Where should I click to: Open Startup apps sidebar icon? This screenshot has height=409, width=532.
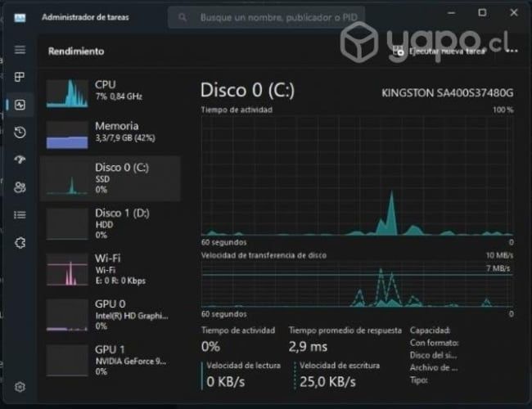(20, 160)
